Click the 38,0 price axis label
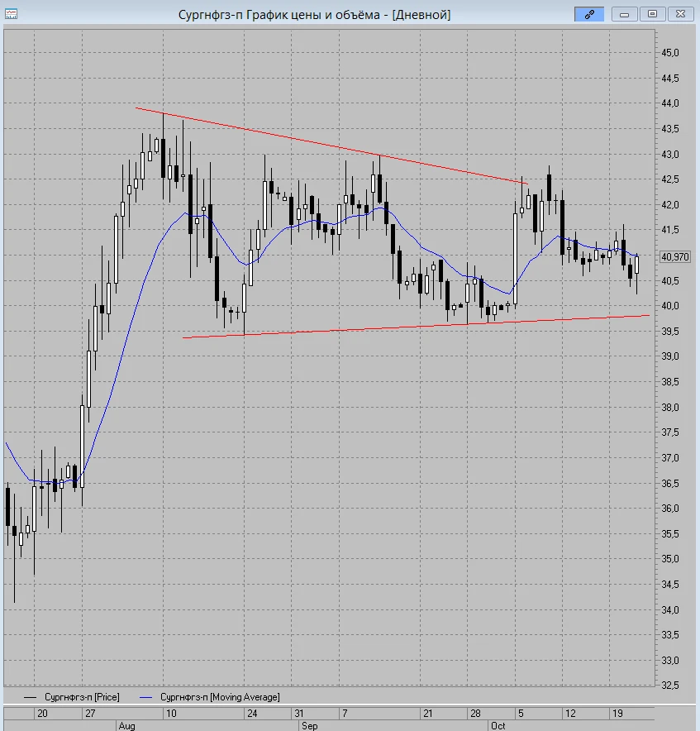Image resolution: width=700 pixels, height=731 pixels. 670,407
